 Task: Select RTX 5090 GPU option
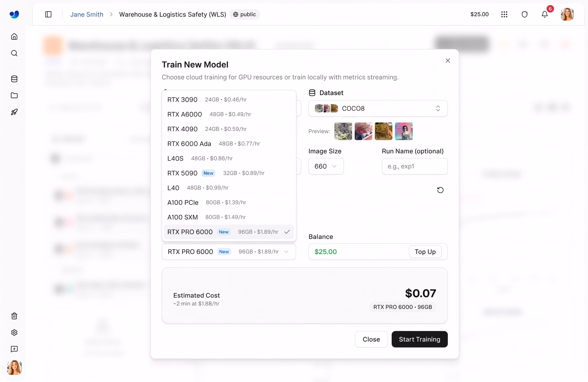(x=229, y=173)
